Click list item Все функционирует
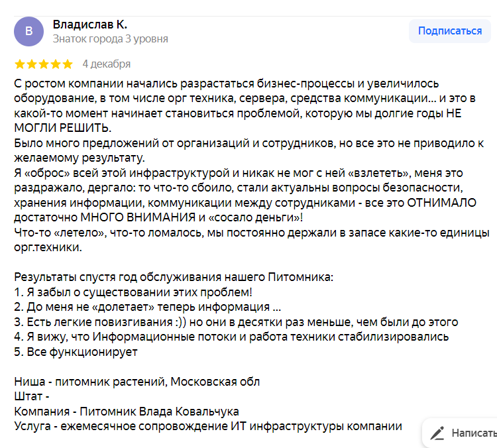The width and height of the screenshot is (497, 448). coord(76,352)
